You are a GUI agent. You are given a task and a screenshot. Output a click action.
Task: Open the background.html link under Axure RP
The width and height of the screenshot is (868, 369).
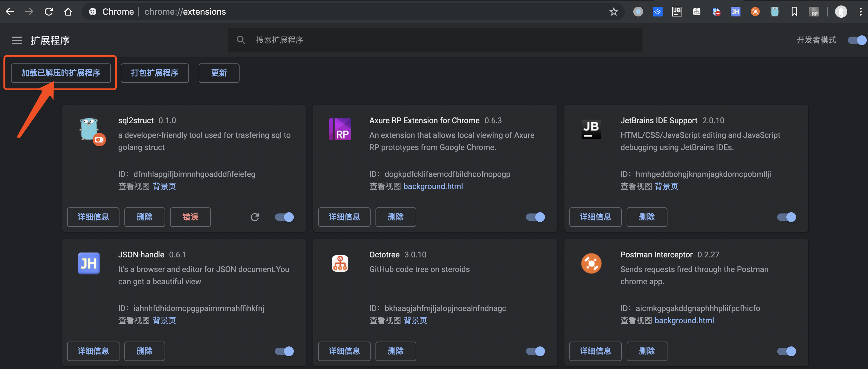click(433, 186)
